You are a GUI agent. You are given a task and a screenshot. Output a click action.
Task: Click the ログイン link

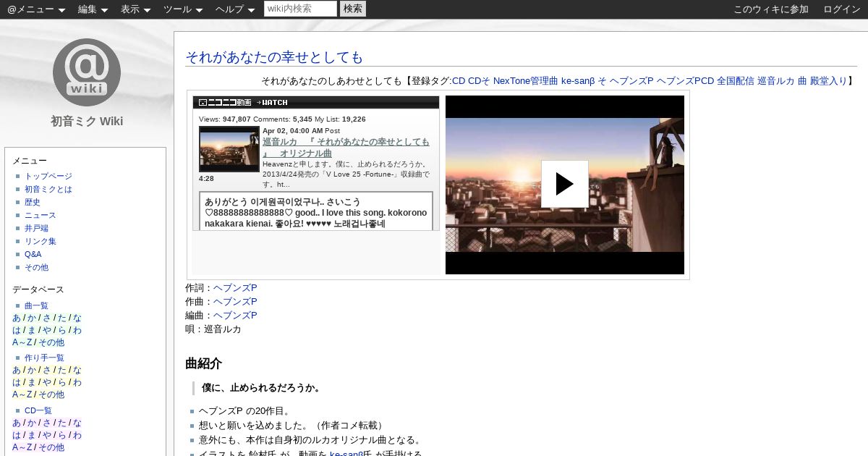point(842,9)
